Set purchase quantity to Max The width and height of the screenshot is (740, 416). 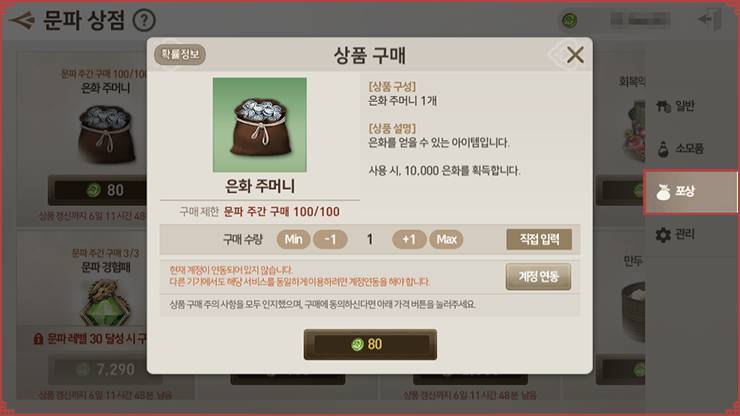pyautogui.click(x=446, y=239)
